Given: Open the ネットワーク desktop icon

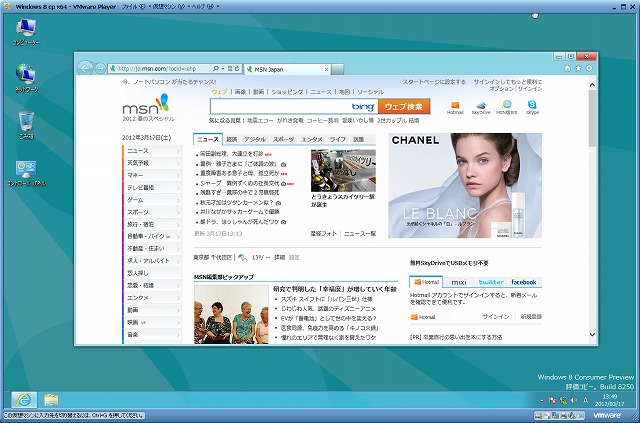Looking at the screenshot, I should [x=26, y=78].
